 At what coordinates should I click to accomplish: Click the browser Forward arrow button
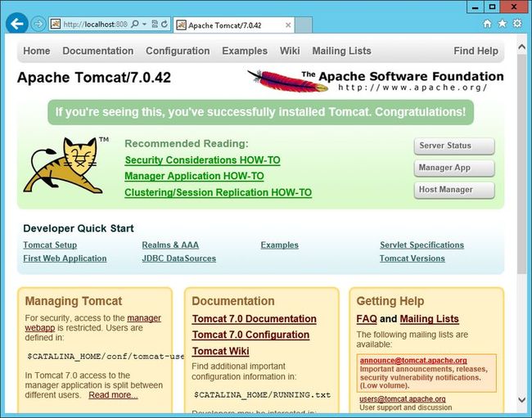(x=38, y=24)
